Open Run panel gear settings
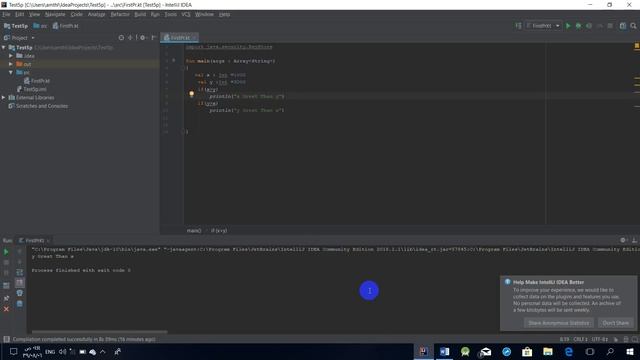The width and height of the screenshot is (640, 360). pos(623,240)
